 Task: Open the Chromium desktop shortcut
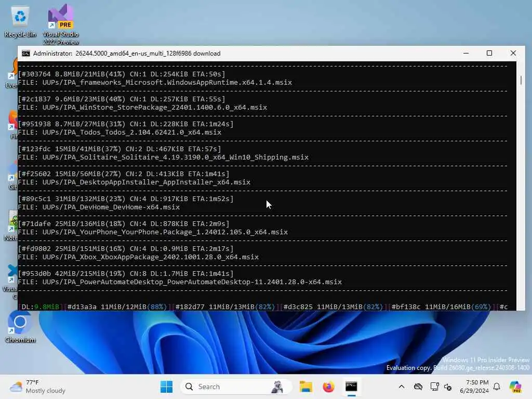(20, 327)
